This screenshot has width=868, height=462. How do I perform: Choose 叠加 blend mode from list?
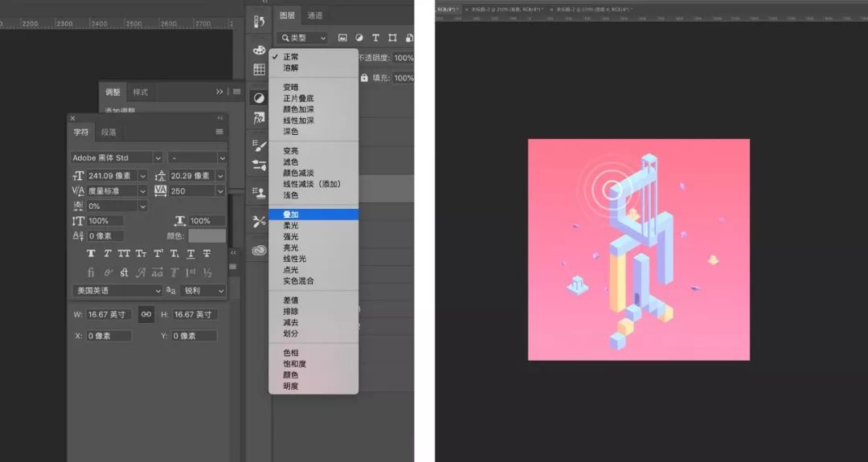coord(291,215)
